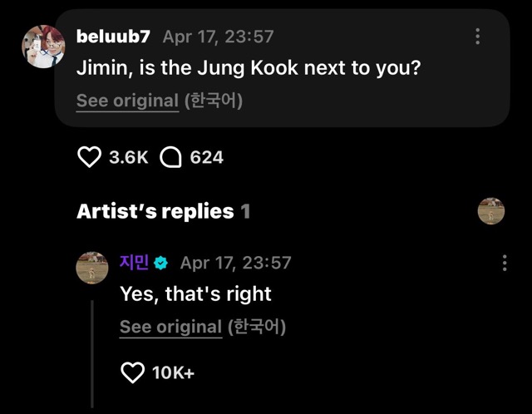This screenshot has height=414, width=532.
Task: Click the 624 replies count
Action: click(x=206, y=157)
